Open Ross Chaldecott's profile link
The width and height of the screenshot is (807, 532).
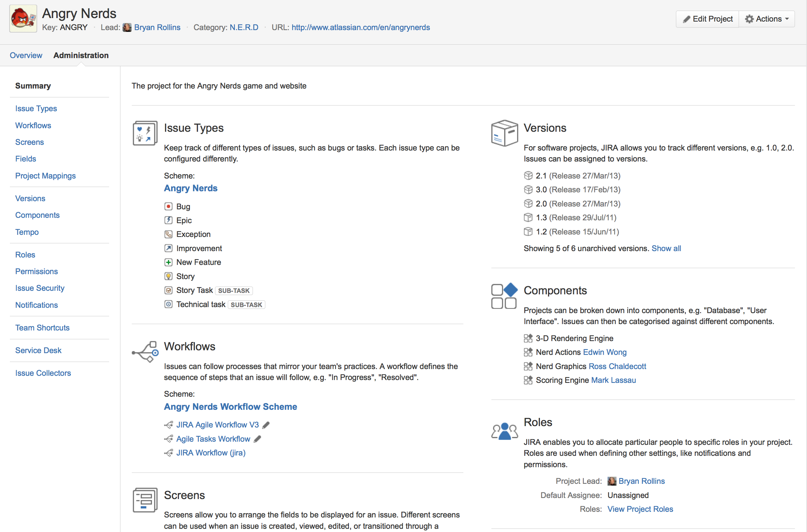point(617,366)
